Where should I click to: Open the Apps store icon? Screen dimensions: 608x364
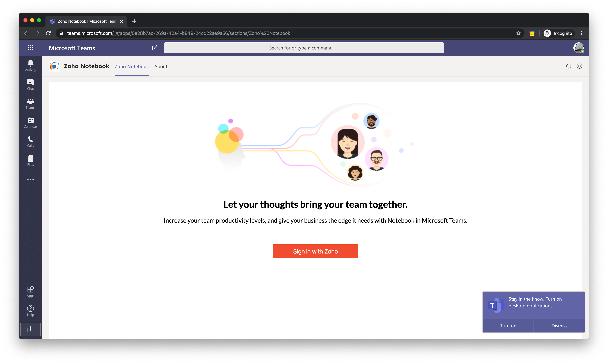pyautogui.click(x=30, y=292)
